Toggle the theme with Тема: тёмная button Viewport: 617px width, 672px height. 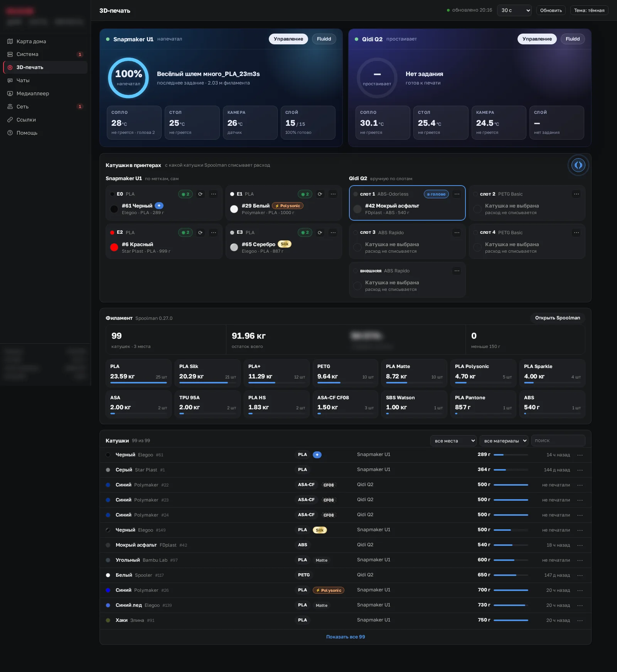589,10
